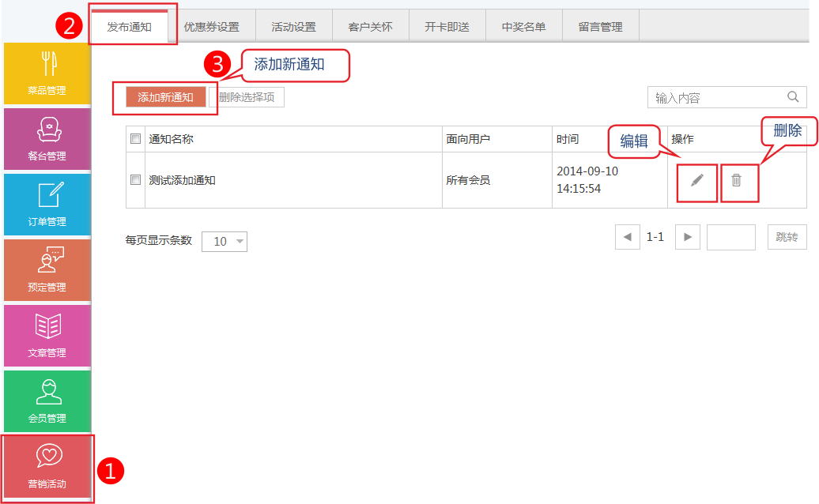Open 餐台管理 in the sidebar
Viewport: 819px width, 504px height.
(47, 139)
